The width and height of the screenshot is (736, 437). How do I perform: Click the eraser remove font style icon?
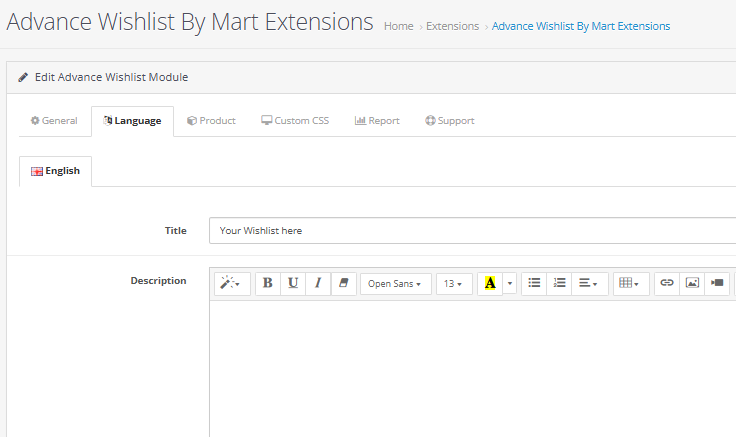point(343,283)
